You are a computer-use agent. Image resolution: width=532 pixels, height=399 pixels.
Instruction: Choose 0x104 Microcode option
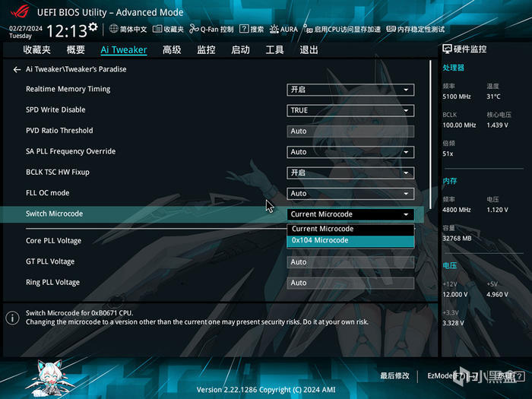click(x=350, y=241)
